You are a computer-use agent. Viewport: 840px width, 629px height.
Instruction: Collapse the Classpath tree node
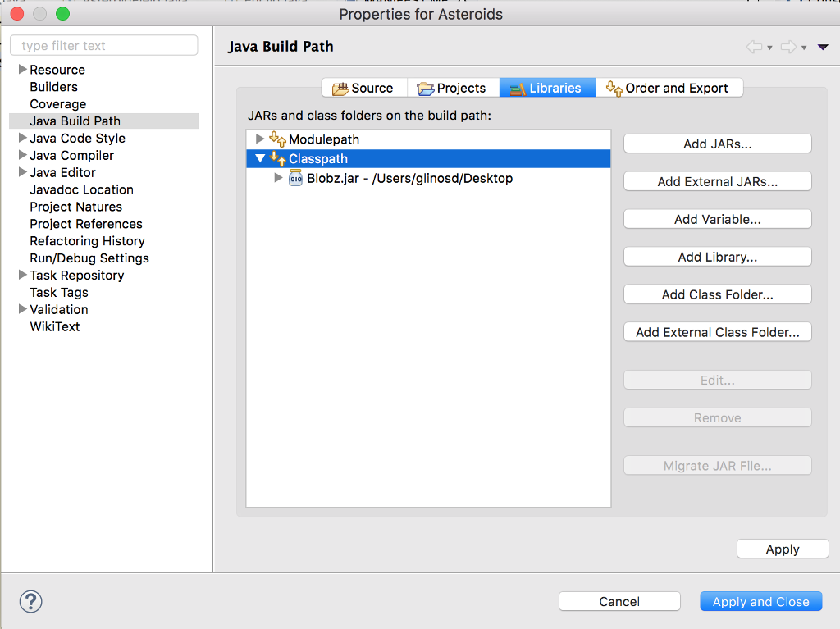pos(261,158)
